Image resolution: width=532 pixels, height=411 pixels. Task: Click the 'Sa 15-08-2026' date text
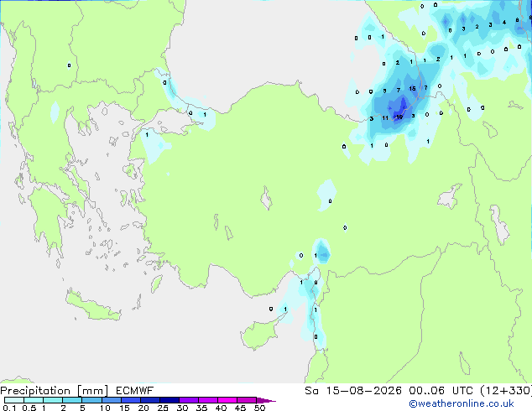pyautogui.click(x=353, y=391)
